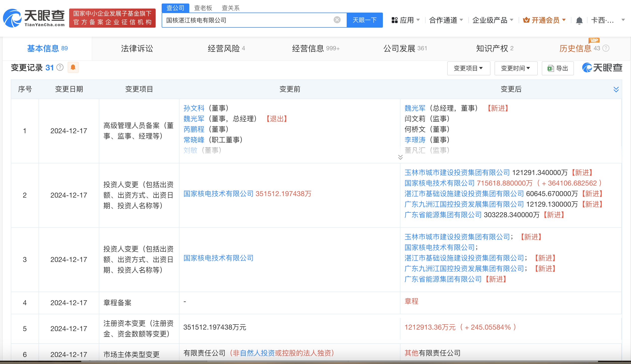Clear the search box with X icon

coord(337,20)
